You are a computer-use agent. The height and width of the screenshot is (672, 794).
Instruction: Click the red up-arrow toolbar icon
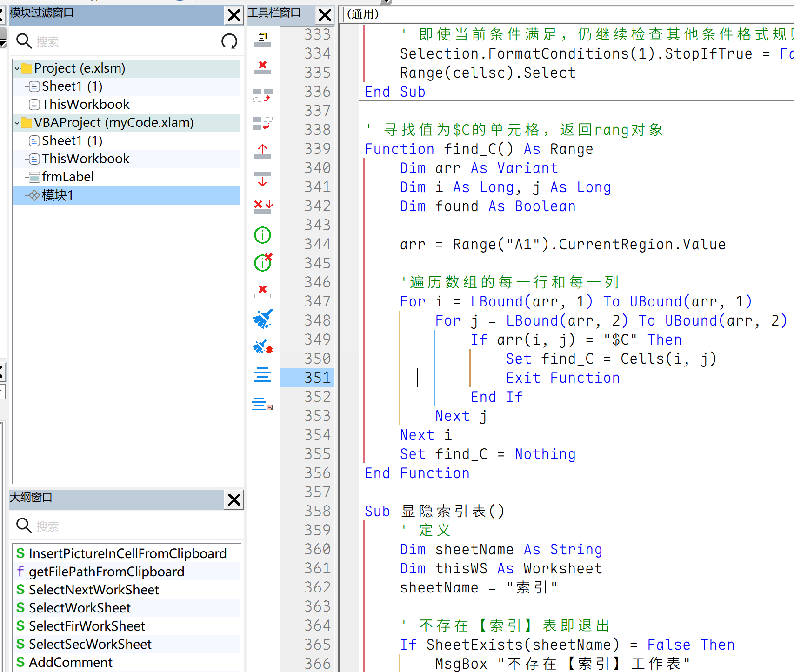(262, 151)
